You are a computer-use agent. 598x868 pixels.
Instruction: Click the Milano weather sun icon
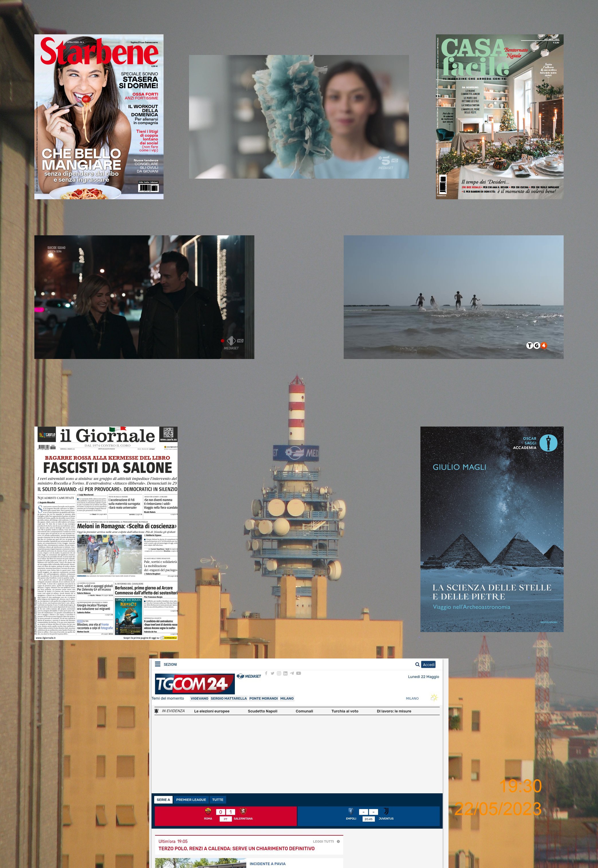pyautogui.click(x=434, y=698)
